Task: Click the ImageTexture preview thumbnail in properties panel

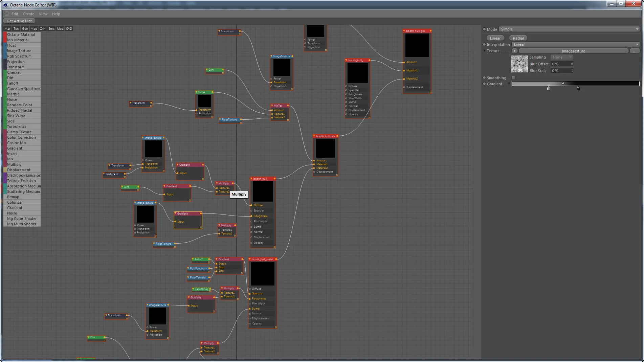Action: tap(519, 64)
